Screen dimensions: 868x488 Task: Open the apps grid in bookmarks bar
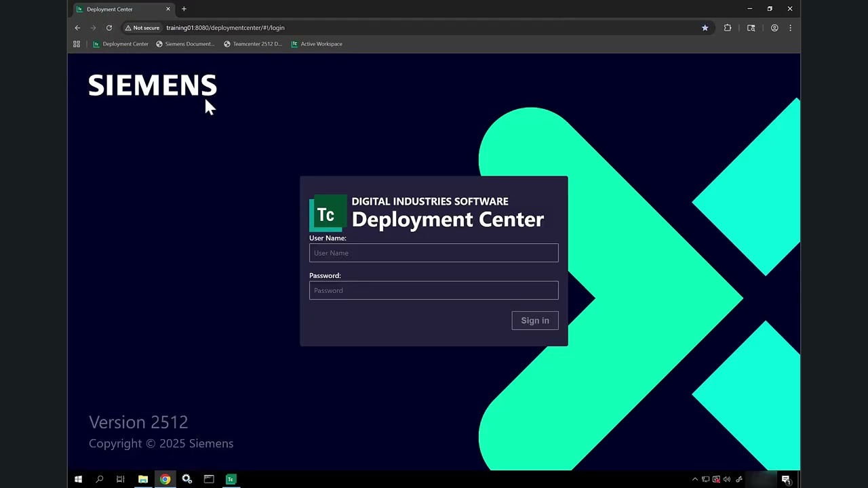click(x=77, y=44)
